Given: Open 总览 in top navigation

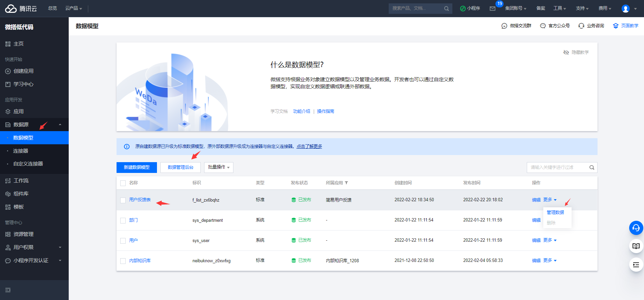Looking at the screenshot, I should coord(52,8).
